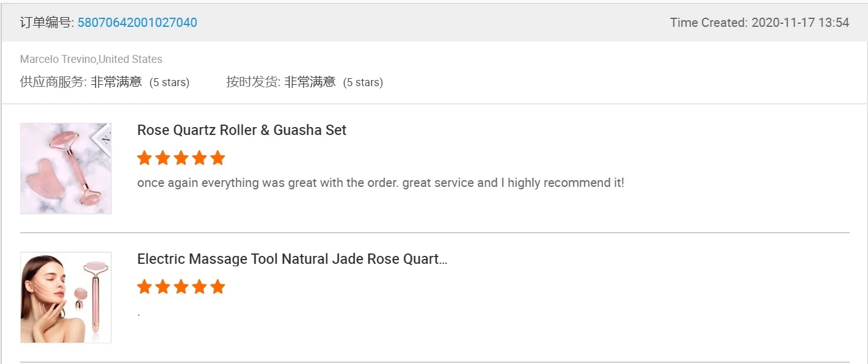Screen dimensions: 868x364
Task: Click the third star under Rose Quartz Roller
Action: [x=181, y=158]
